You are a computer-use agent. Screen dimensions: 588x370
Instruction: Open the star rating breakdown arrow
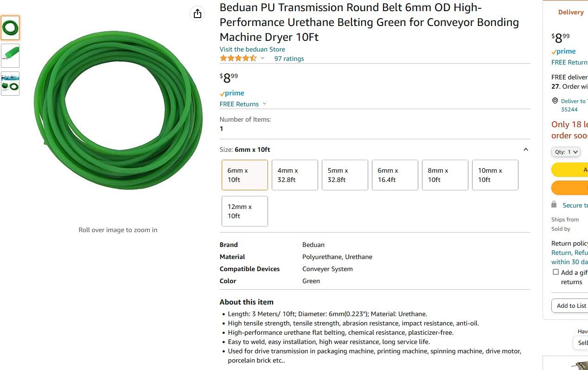click(262, 58)
